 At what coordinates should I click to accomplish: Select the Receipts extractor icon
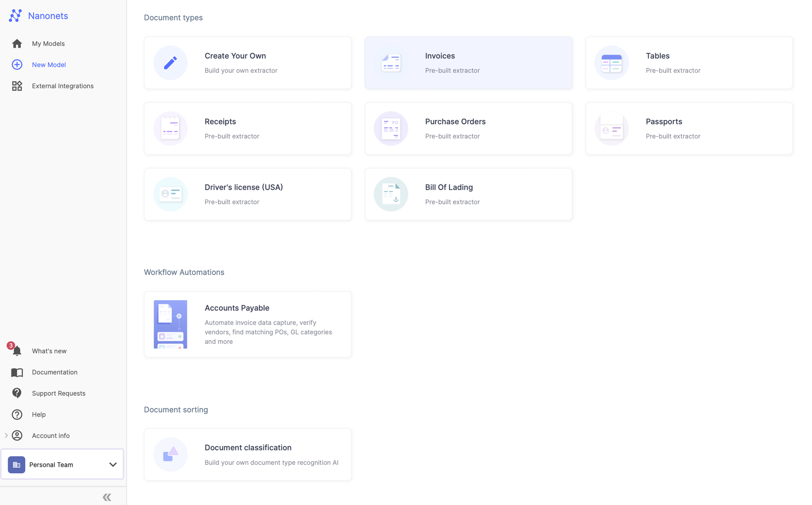click(170, 128)
